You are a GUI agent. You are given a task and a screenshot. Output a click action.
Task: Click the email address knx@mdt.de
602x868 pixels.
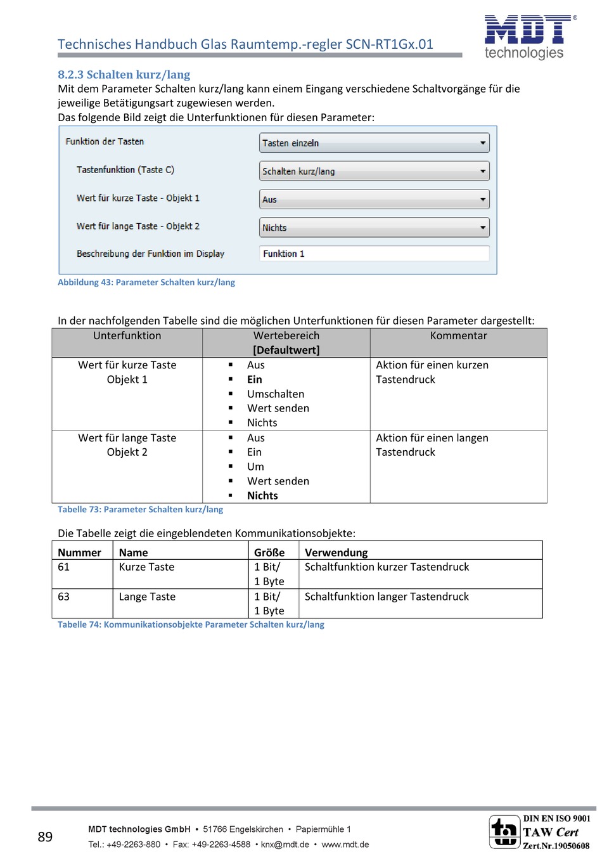(x=285, y=845)
